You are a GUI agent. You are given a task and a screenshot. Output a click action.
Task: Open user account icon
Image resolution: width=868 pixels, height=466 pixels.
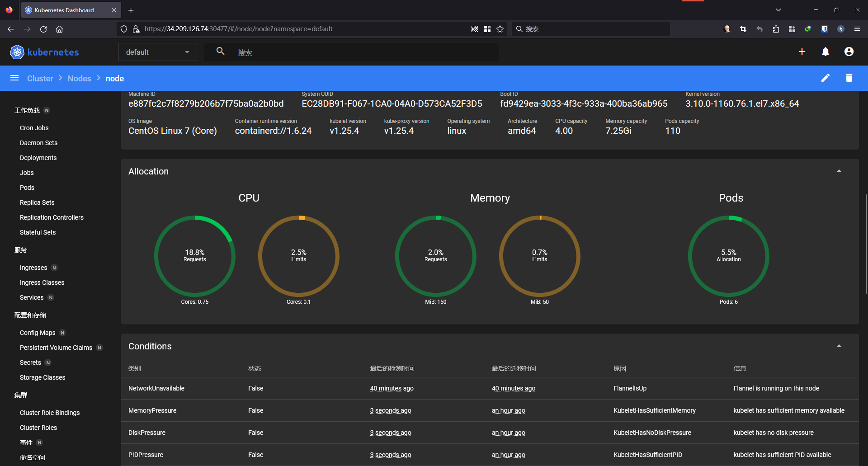(x=849, y=52)
